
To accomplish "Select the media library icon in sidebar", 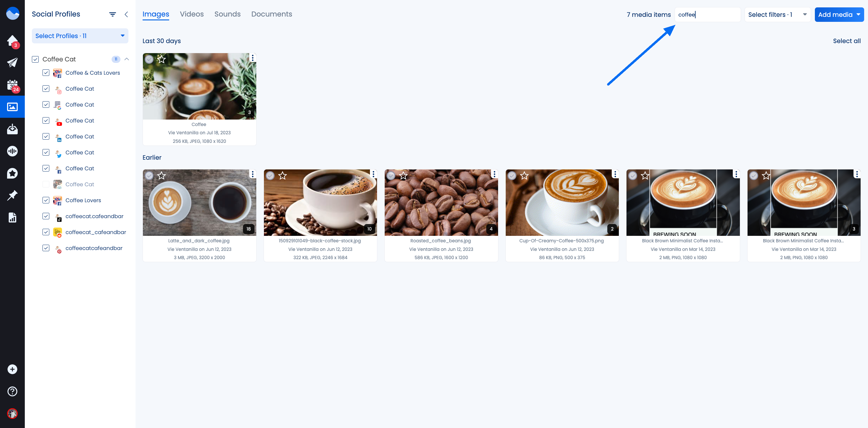I will point(12,107).
